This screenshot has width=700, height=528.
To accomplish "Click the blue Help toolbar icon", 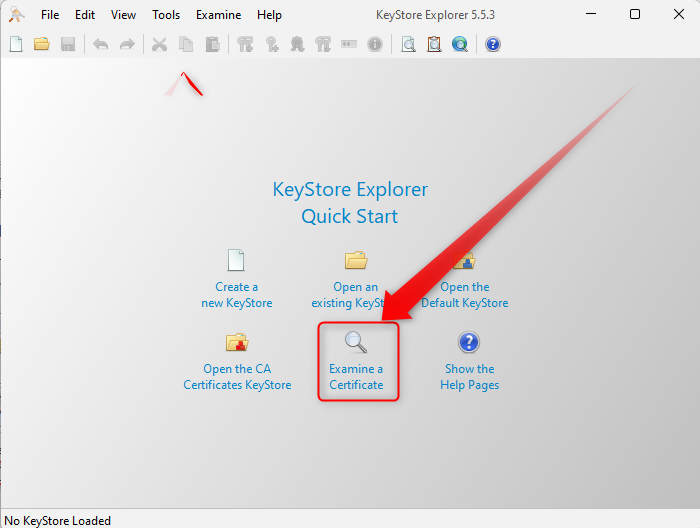I will pyautogui.click(x=492, y=44).
